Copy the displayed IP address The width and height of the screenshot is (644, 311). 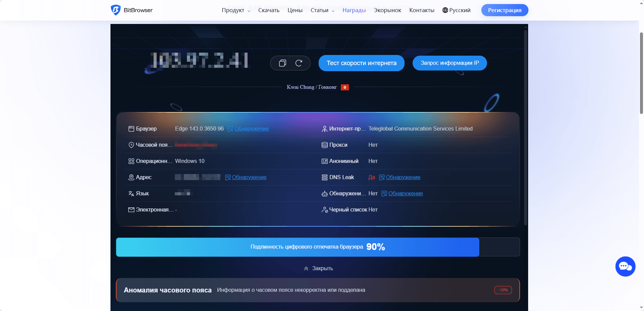[283, 63]
